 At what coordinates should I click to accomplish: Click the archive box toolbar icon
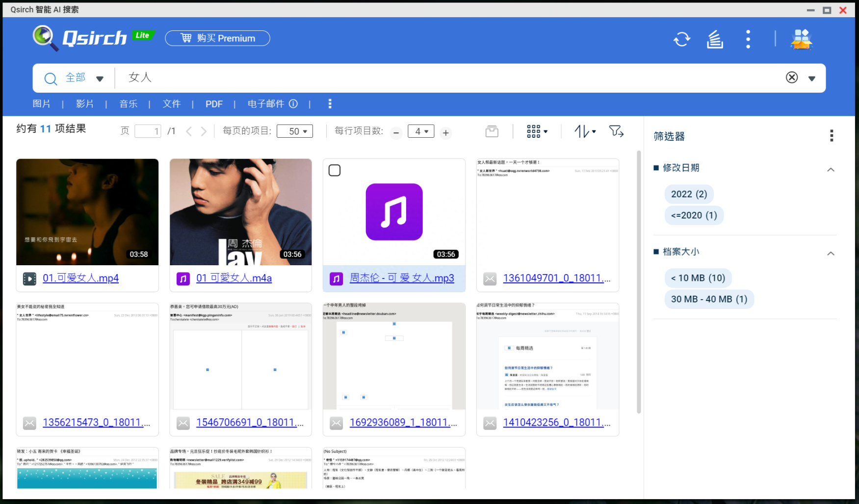coord(492,131)
